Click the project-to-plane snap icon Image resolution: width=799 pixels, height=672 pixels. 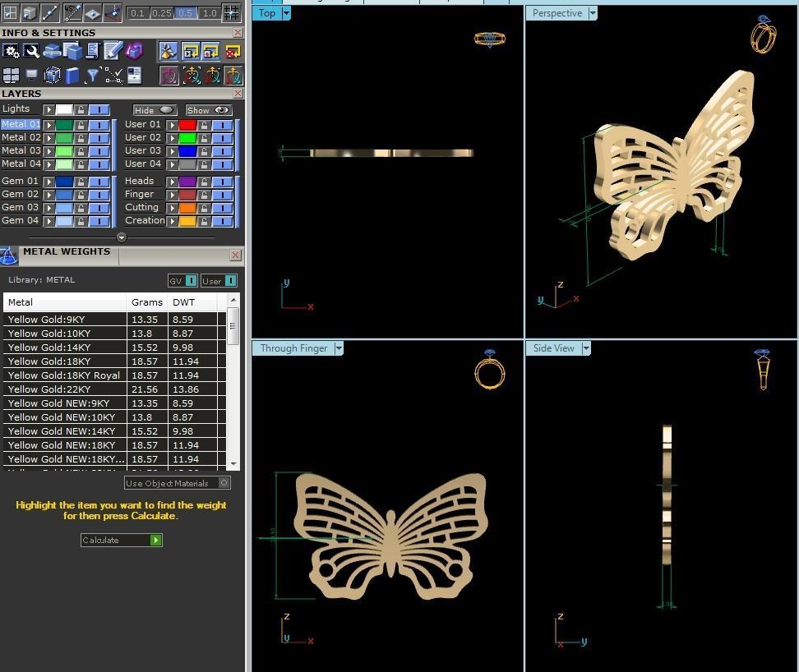(x=113, y=12)
